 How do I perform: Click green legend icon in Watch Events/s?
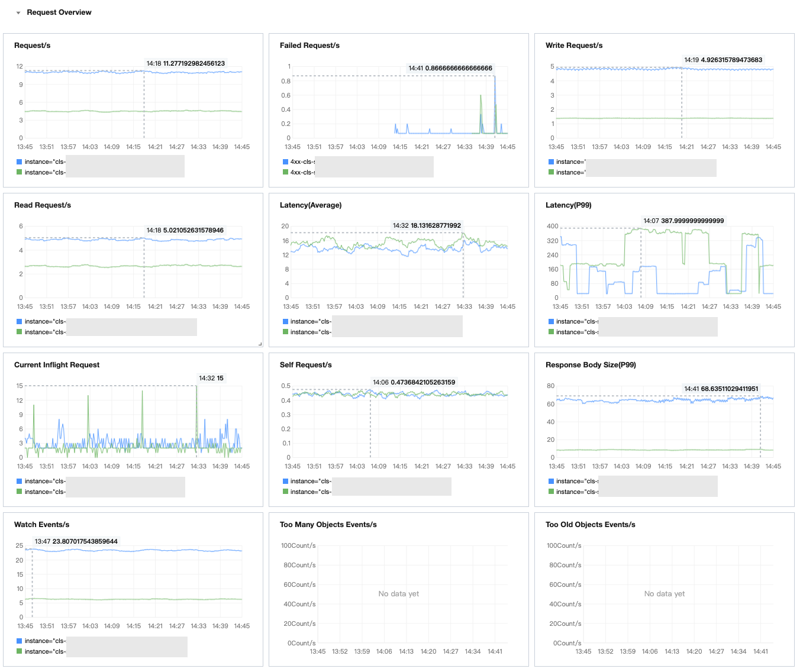click(x=20, y=651)
